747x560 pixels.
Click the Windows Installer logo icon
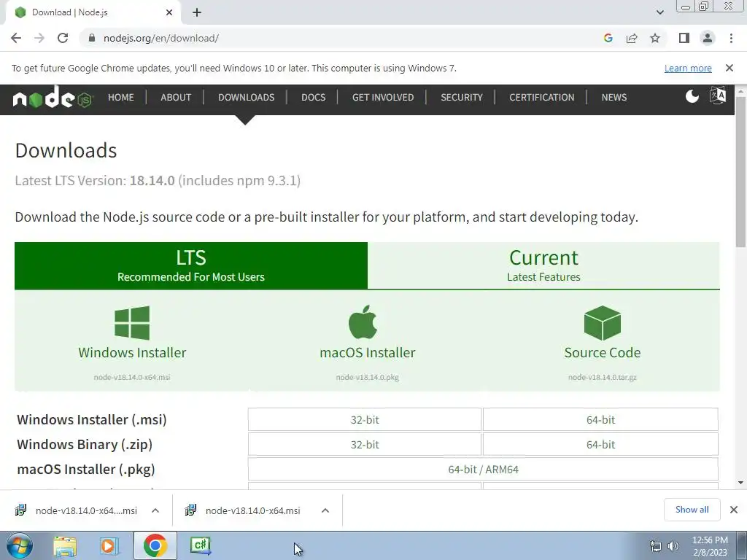(132, 323)
